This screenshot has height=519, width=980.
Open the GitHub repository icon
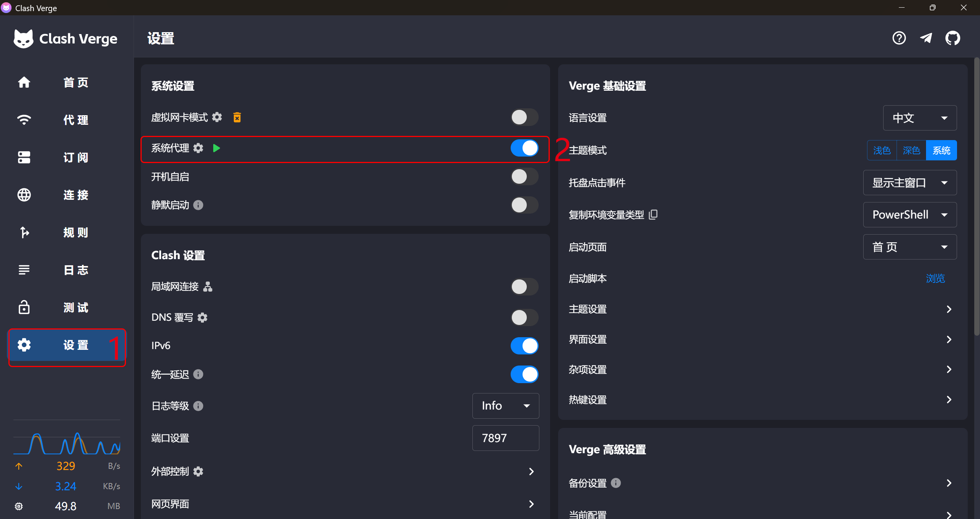(x=952, y=38)
